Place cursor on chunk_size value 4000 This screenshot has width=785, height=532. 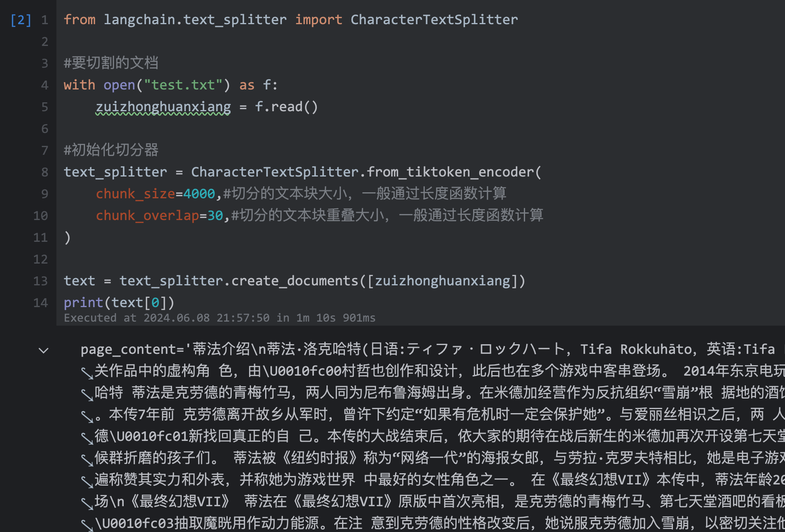click(199, 194)
